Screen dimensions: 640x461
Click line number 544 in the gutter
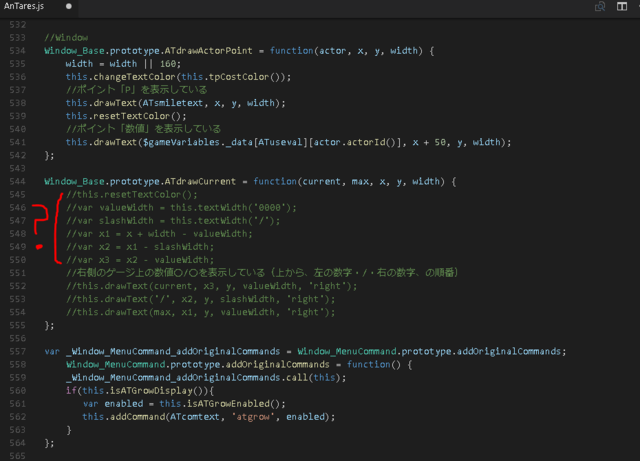[18, 181]
